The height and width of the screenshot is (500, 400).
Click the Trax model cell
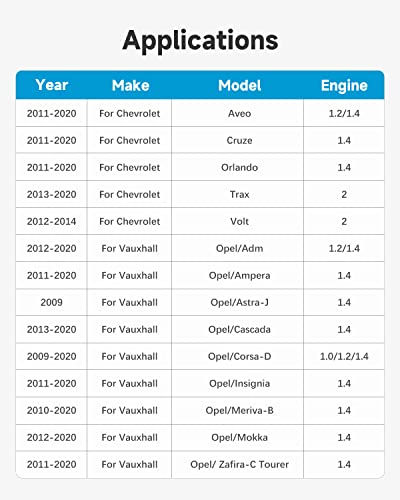(x=239, y=194)
